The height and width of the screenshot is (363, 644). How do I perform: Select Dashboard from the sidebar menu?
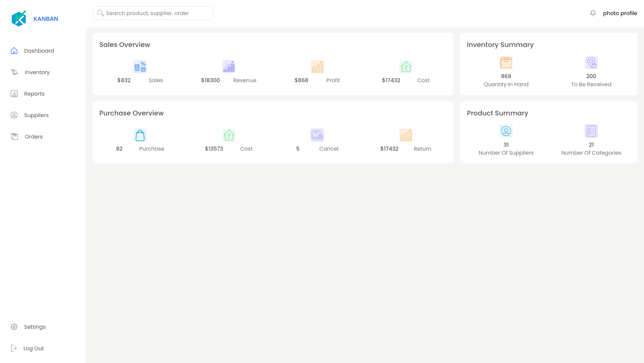tap(39, 51)
